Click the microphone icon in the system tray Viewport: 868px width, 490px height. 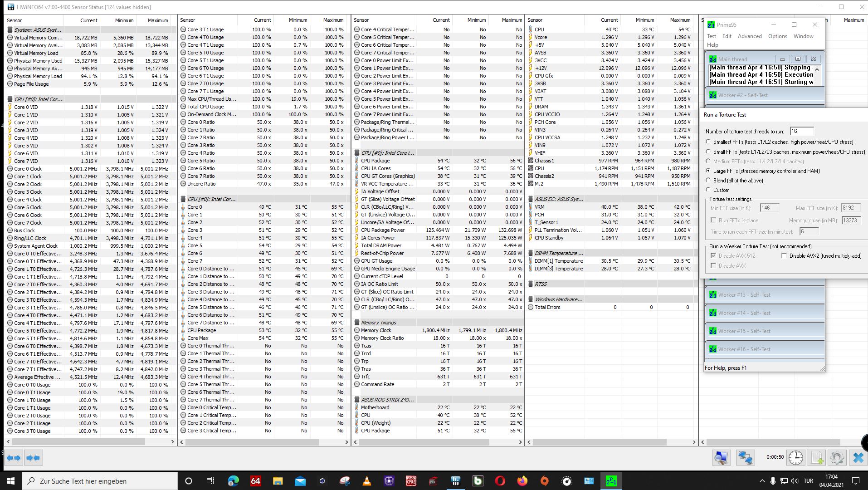click(772, 481)
